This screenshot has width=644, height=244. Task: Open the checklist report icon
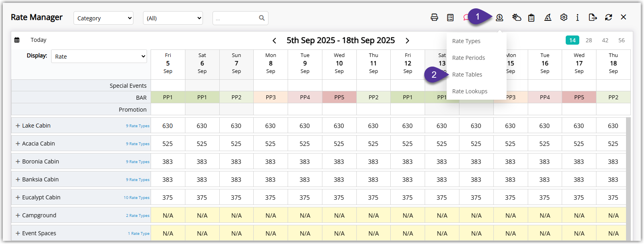pyautogui.click(x=450, y=17)
